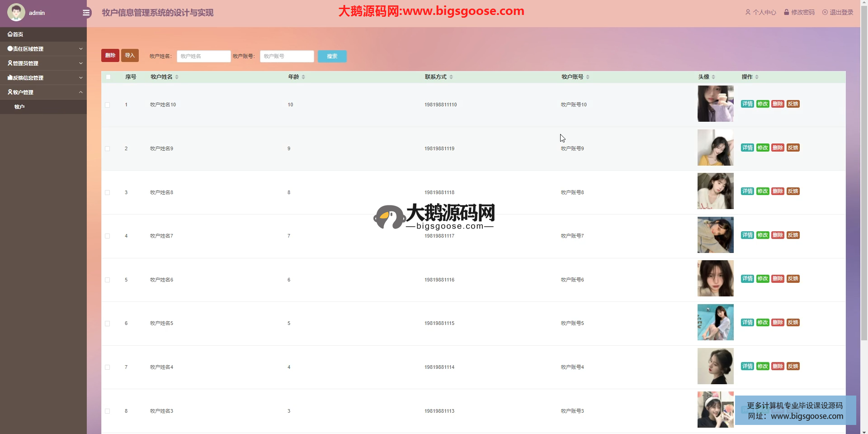Image resolution: width=868 pixels, height=434 pixels.
Task: Click the hamburger menu collapse icon
Action: 87,13
